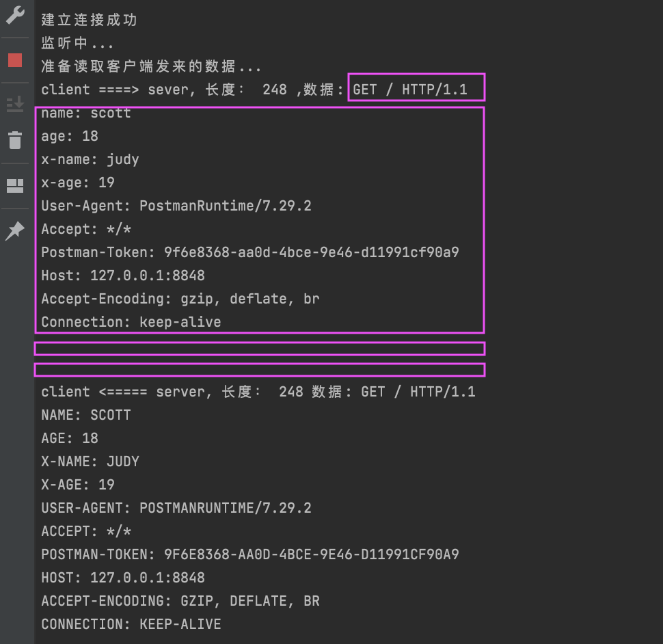This screenshot has width=663, height=644.
Task: Stop the running process with red square
Action: 15,60
